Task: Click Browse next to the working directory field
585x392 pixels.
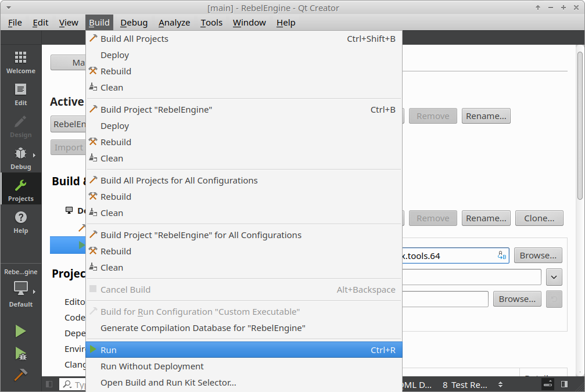Action: click(x=517, y=299)
